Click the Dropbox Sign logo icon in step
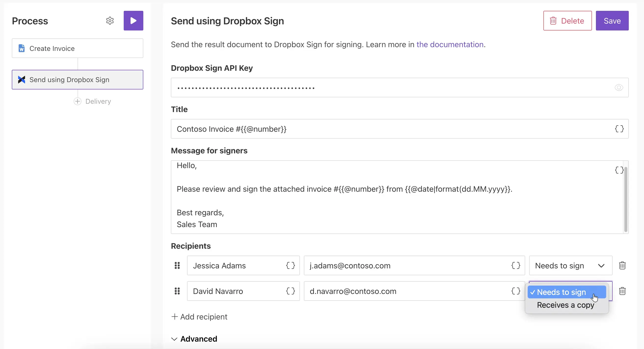The width and height of the screenshot is (644, 349). [22, 80]
